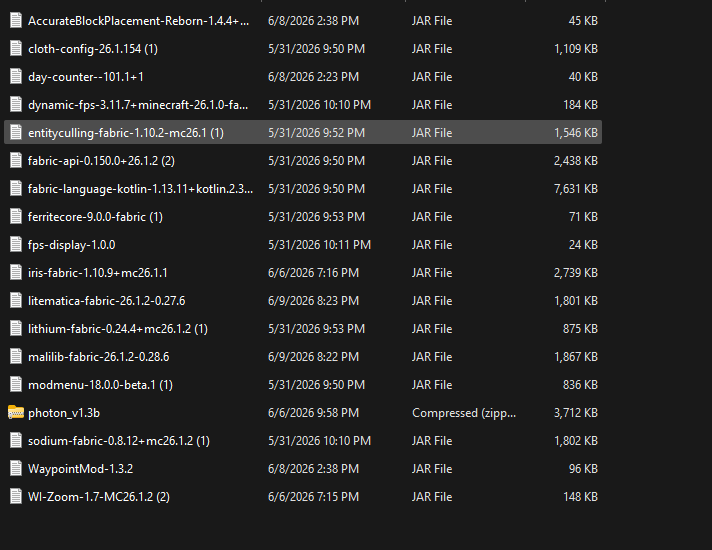Select file name fabric-language-kotlin-1.13.11+kotlin.2.3...
Viewport: 712px width, 550px height.
coord(140,189)
